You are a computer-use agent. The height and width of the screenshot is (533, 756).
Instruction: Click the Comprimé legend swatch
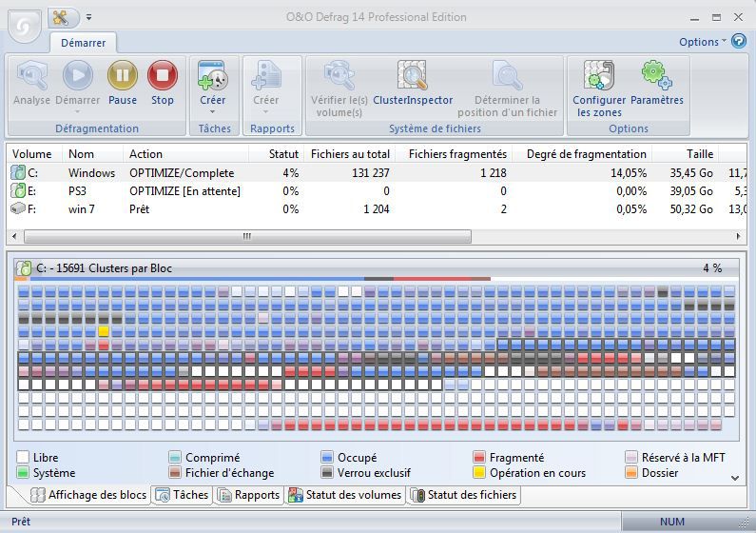tap(175, 457)
